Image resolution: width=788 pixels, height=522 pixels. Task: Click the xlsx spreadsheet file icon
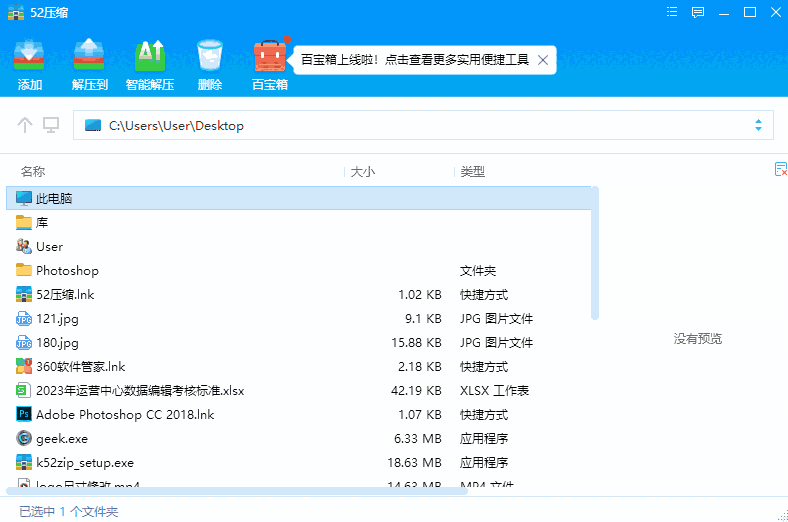24,390
